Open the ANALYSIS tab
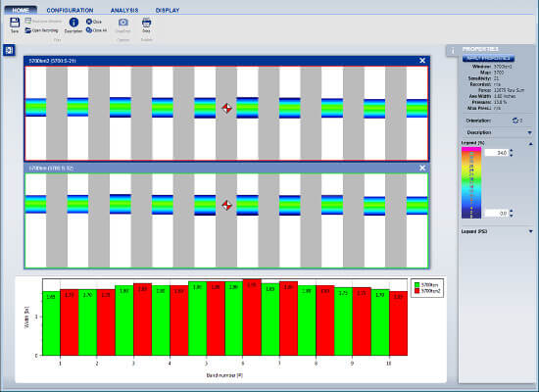Image resolution: width=539 pixels, height=392 pixels. click(124, 11)
